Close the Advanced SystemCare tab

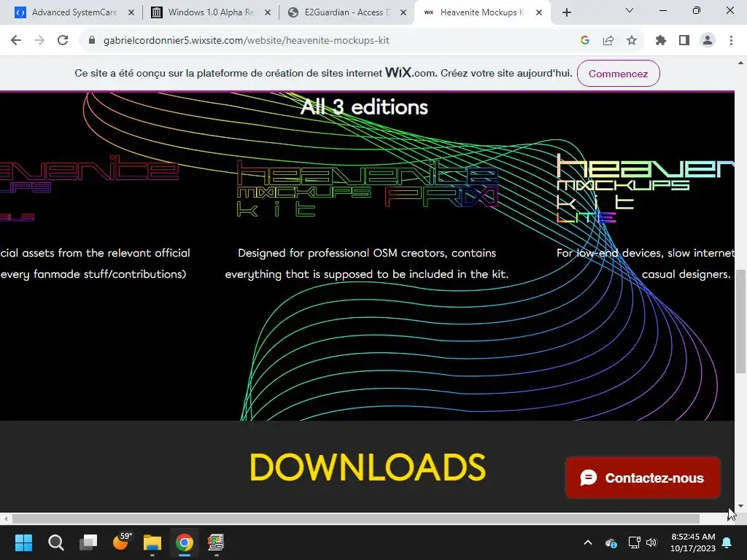[131, 13]
